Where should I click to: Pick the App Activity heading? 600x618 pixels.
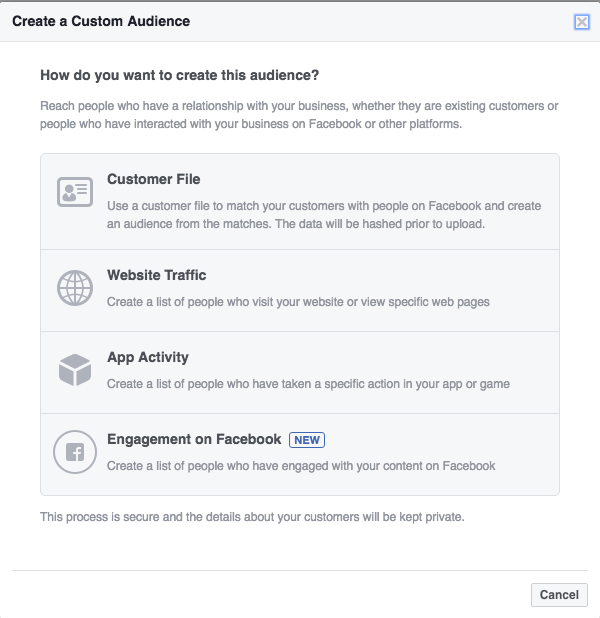coord(148,358)
